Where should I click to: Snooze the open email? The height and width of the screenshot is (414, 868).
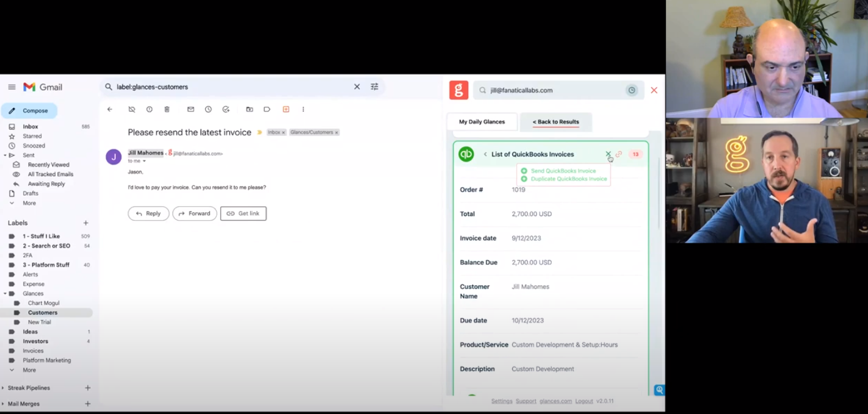tap(208, 109)
